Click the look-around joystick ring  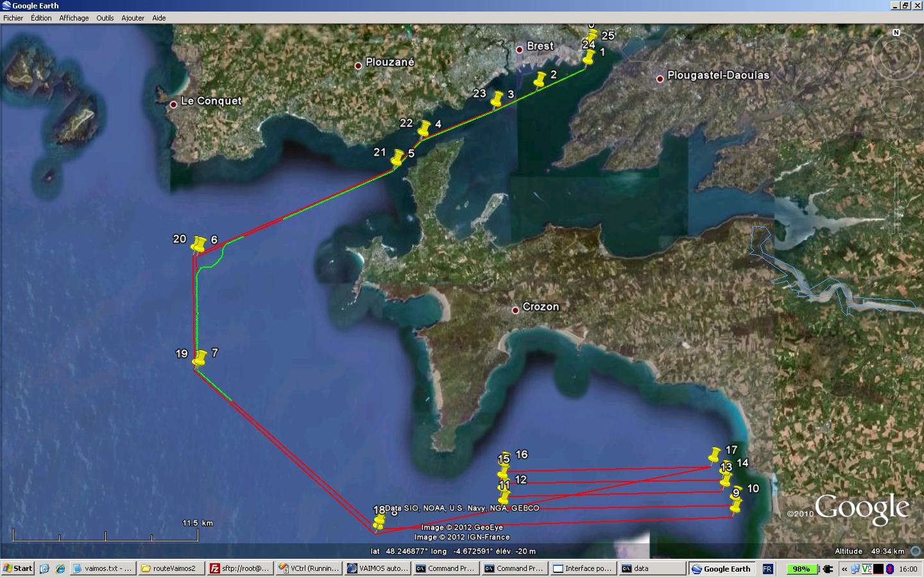[896, 56]
